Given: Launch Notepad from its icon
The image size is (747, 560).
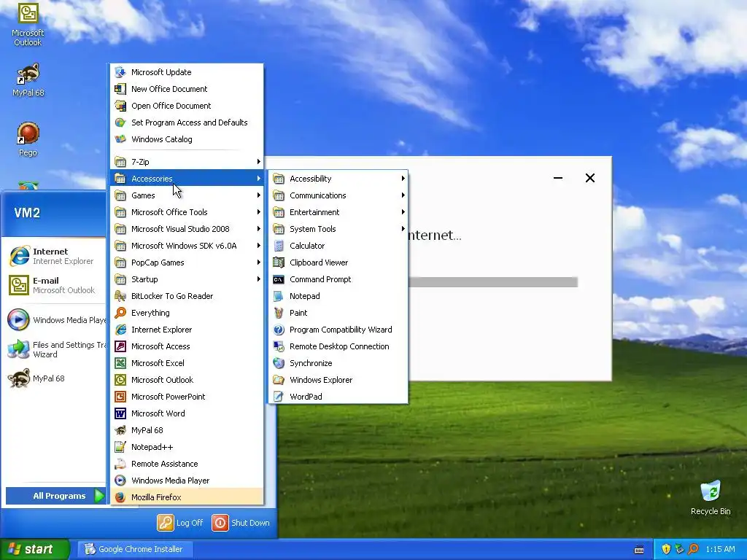Looking at the screenshot, I should [279, 296].
